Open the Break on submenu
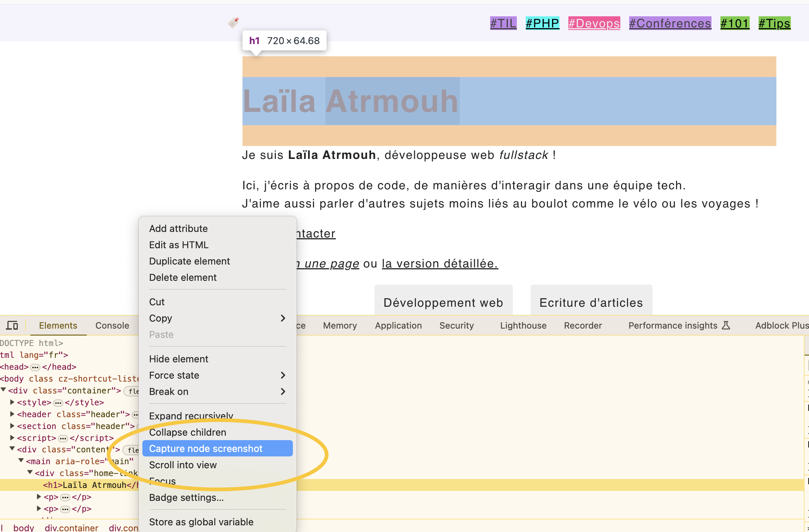This screenshot has height=532, width=809. coord(217,392)
